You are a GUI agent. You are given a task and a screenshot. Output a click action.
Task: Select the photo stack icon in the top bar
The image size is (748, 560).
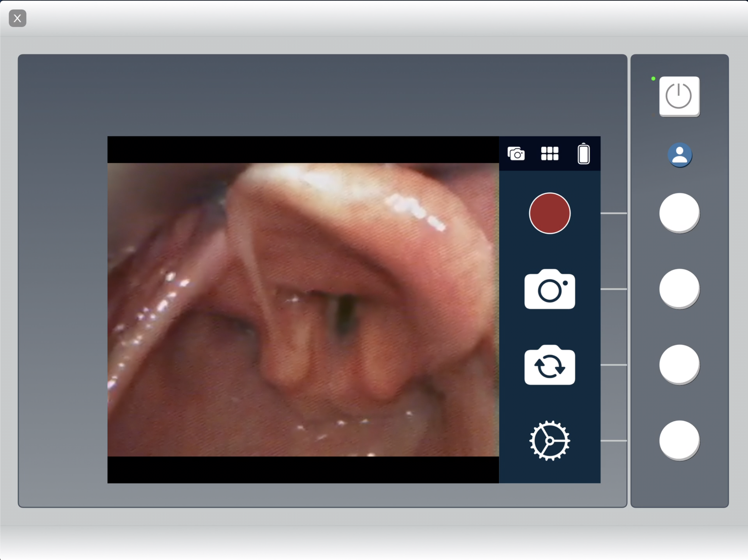516,153
